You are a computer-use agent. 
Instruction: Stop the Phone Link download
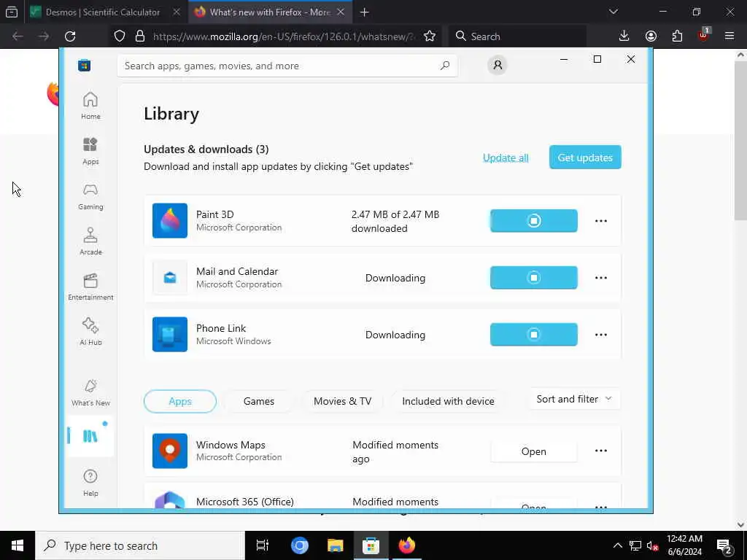tap(533, 334)
